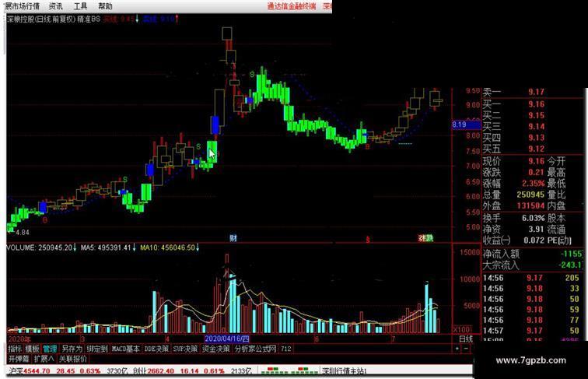Click the 沪深 4544.70 index in status bar
Viewport: 588px width, 379px height.
[x=30, y=371]
